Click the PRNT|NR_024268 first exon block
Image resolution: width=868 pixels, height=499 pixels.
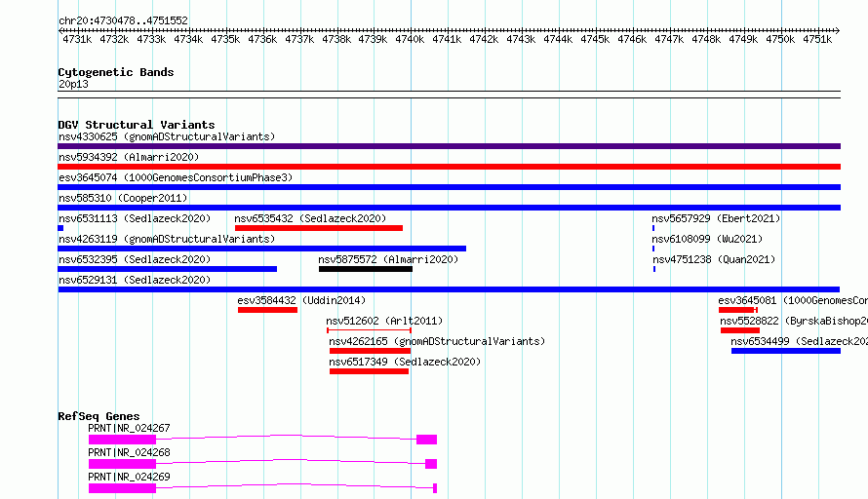(x=122, y=464)
